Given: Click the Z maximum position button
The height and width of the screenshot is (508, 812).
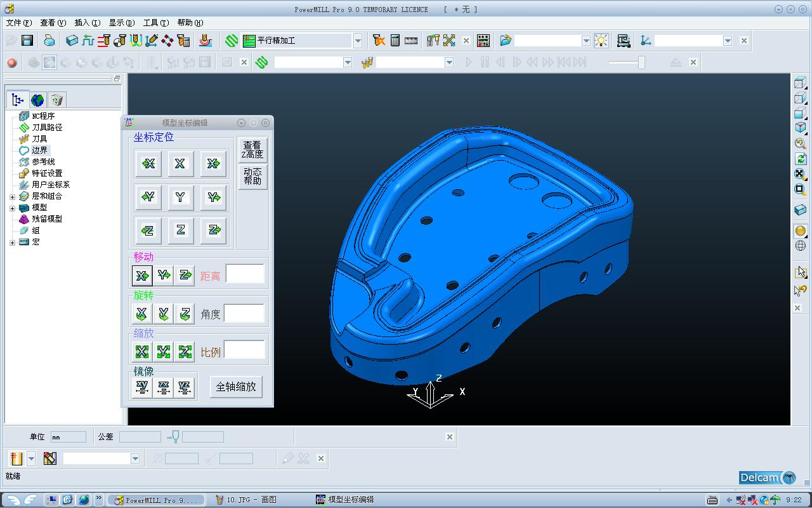Looking at the screenshot, I should 214,230.
